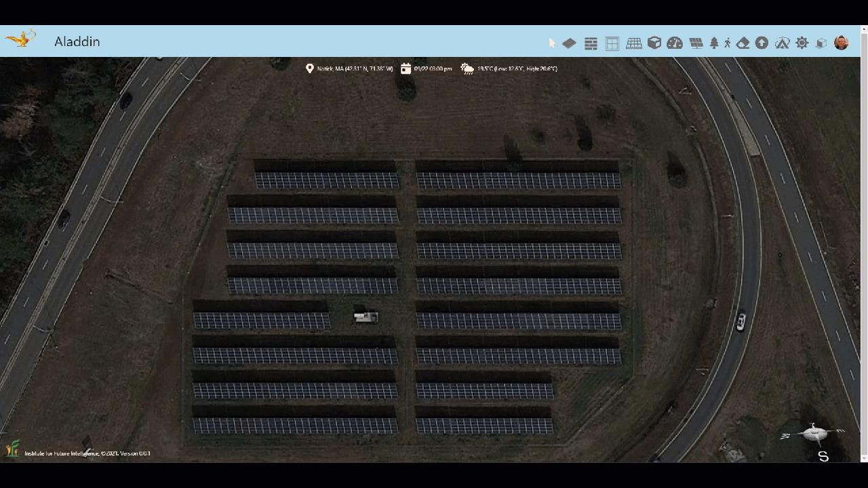
Task: Toggle shadow rendering cube icon
Action: coord(821,43)
